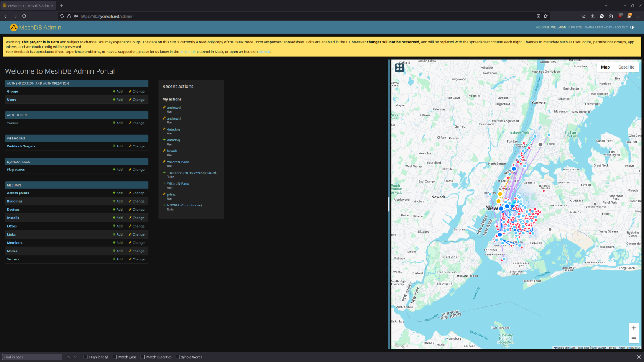Click the Users model link
Screen dimensions: 644x362
(x=11, y=100)
